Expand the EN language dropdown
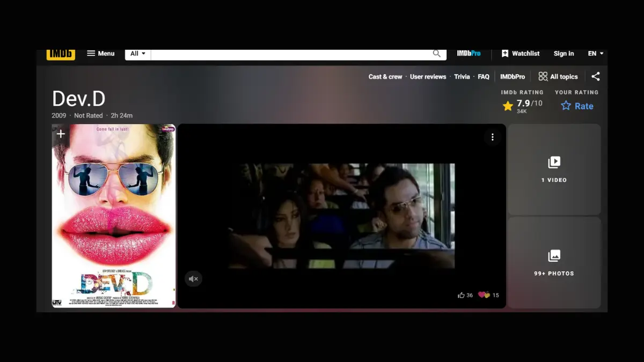 pos(595,54)
